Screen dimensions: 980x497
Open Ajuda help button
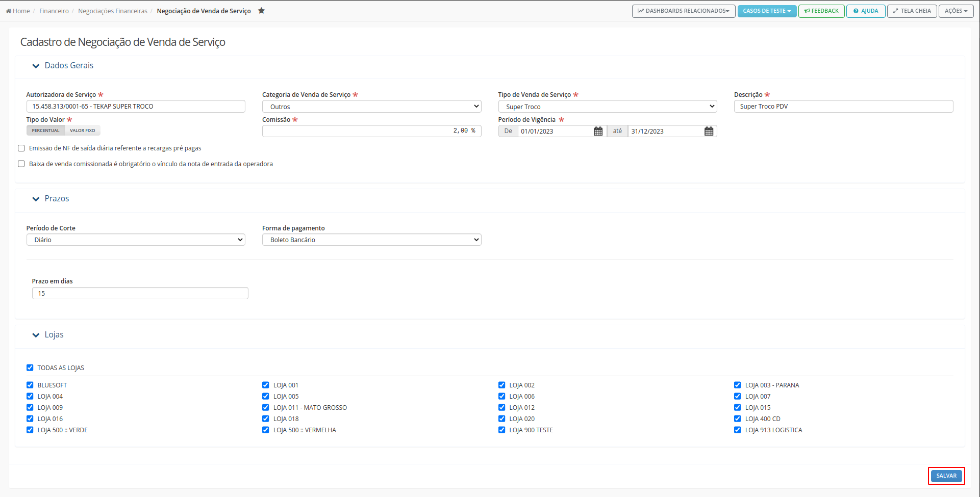(x=866, y=11)
